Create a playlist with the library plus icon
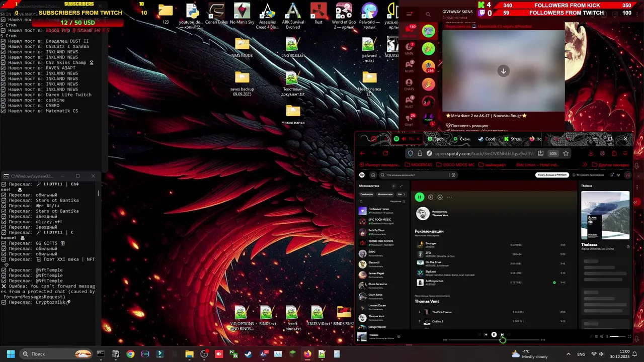The height and width of the screenshot is (362, 644). (394, 186)
